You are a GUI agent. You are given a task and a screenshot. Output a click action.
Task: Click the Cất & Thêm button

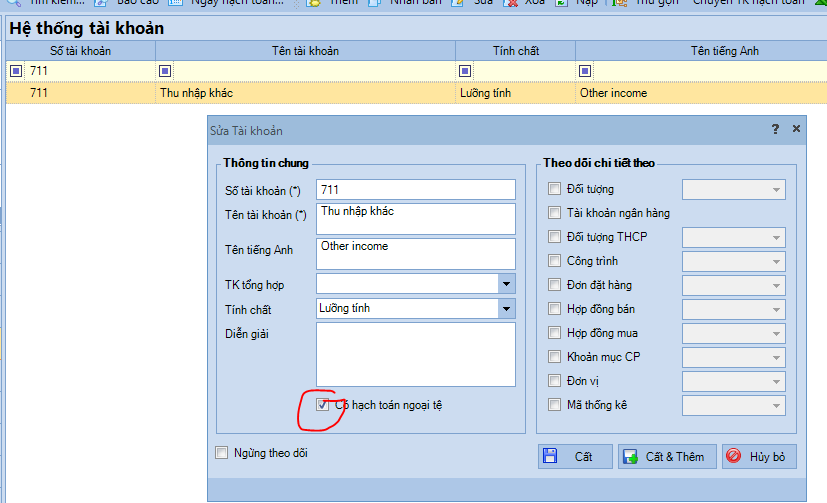[x=665, y=457]
